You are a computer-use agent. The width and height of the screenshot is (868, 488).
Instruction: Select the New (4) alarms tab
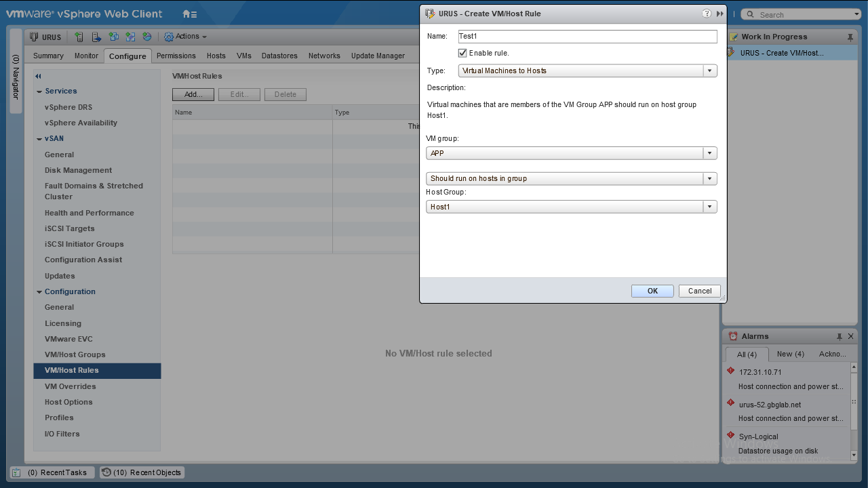point(791,354)
